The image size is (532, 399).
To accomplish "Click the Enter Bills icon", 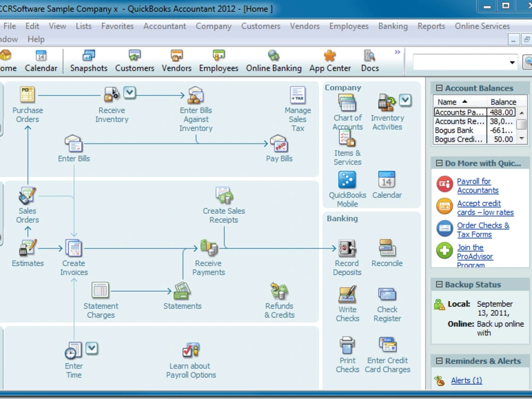I will click(x=73, y=143).
